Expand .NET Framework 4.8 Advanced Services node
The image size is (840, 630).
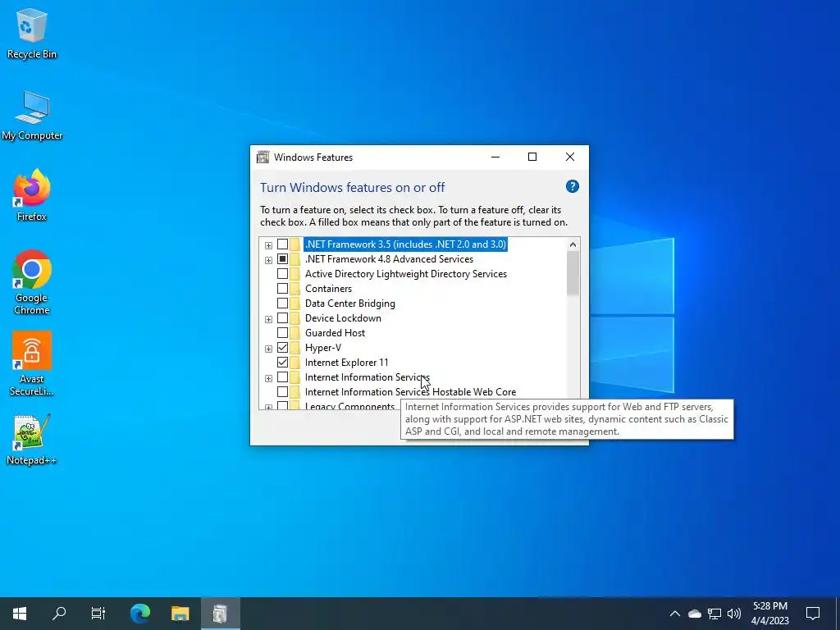click(268, 260)
